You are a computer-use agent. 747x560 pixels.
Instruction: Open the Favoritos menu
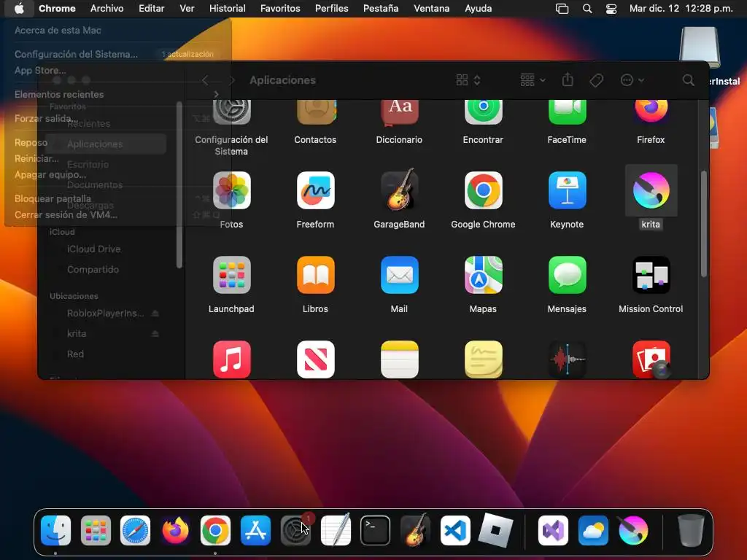[x=280, y=9]
